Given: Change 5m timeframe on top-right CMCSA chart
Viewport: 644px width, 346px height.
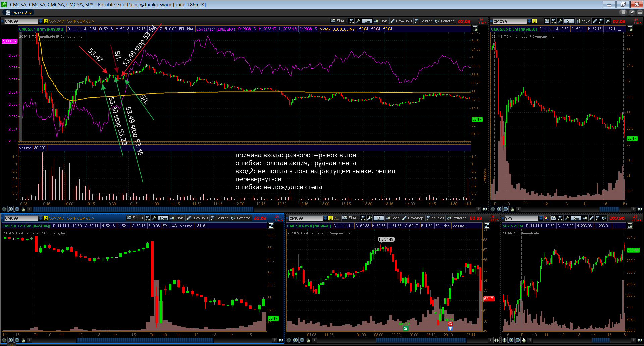Looking at the screenshot, I should [x=569, y=21].
